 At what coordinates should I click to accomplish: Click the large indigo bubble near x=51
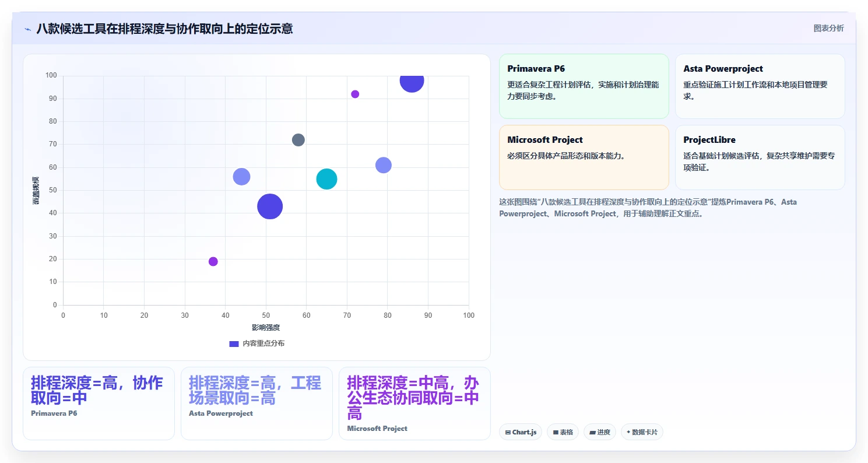click(270, 206)
